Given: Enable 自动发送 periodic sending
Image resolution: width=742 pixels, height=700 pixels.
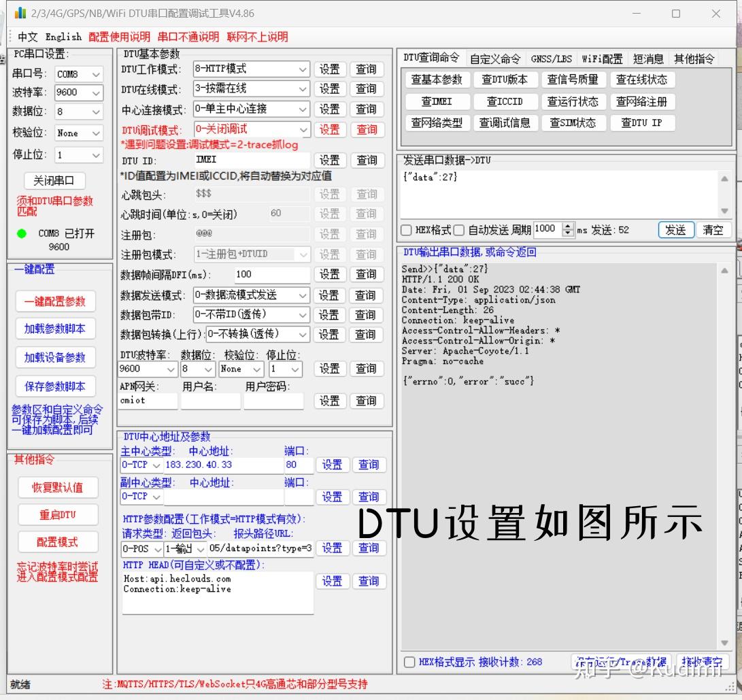Looking at the screenshot, I should click(x=460, y=230).
